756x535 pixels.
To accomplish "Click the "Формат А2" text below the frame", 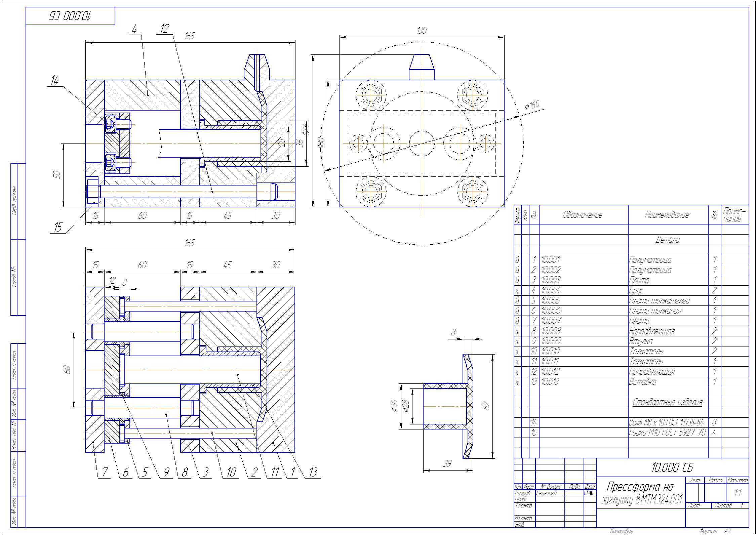I will tap(715, 531).
